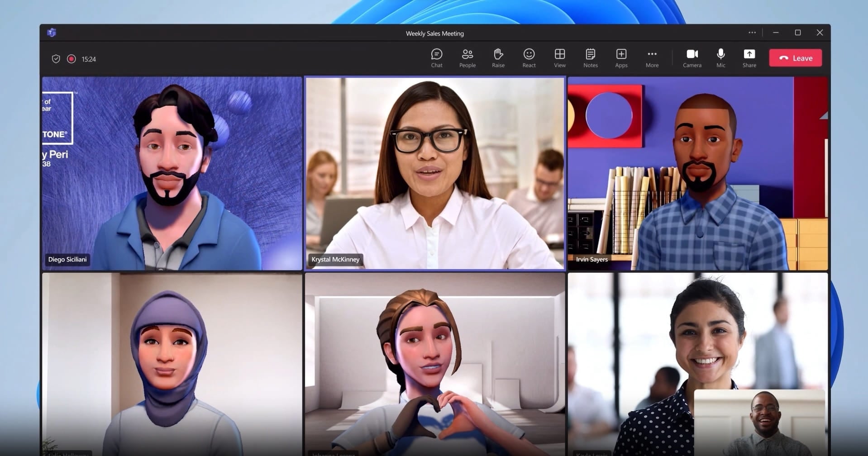Raise your hand
The width and height of the screenshot is (868, 456).
[x=498, y=57]
